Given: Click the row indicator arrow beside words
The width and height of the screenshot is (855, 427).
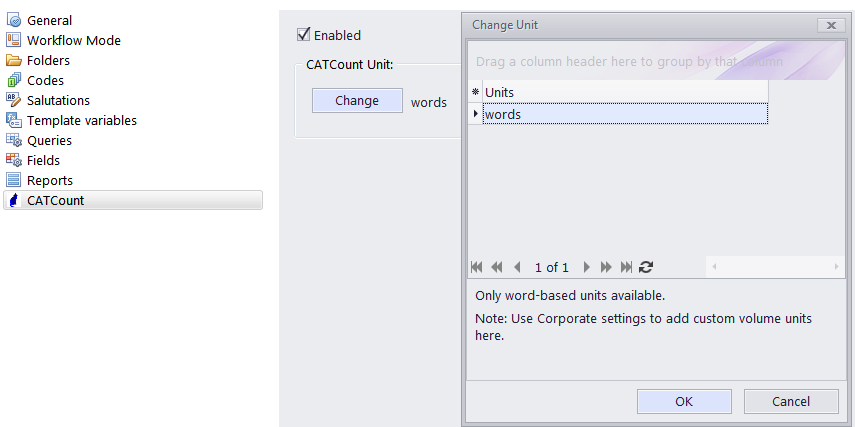Looking at the screenshot, I should click(x=475, y=114).
